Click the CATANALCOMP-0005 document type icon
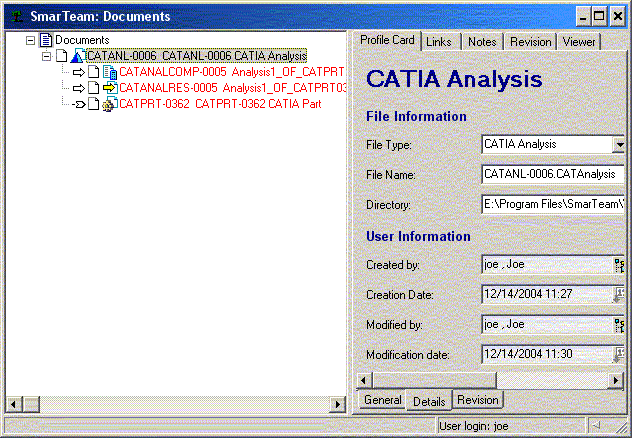The height and width of the screenshot is (438, 632). tap(110, 72)
